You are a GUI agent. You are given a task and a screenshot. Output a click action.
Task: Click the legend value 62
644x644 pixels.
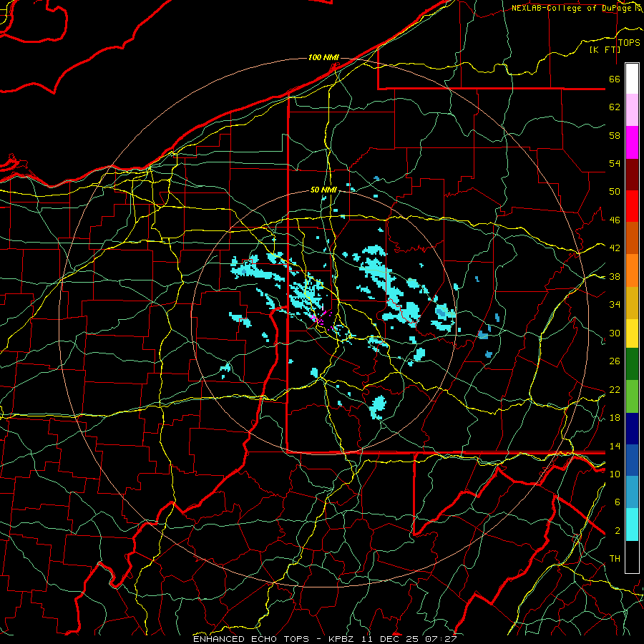click(x=615, y=107)
